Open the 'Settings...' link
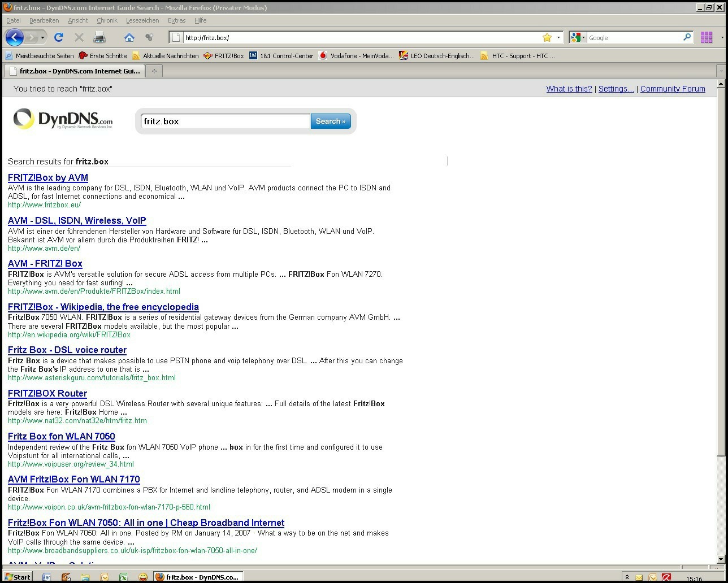Viewport: 728px width, 583px height. pyautogui.click(x=616, y=89)
